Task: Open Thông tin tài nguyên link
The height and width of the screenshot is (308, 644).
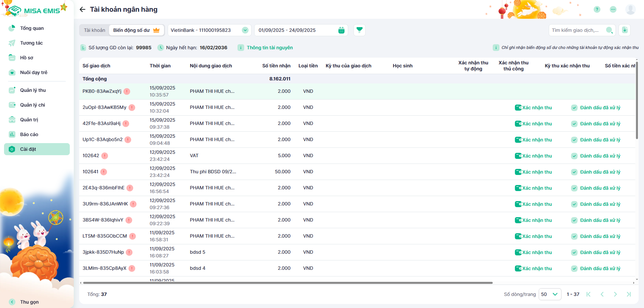Action: coord(270,48)
